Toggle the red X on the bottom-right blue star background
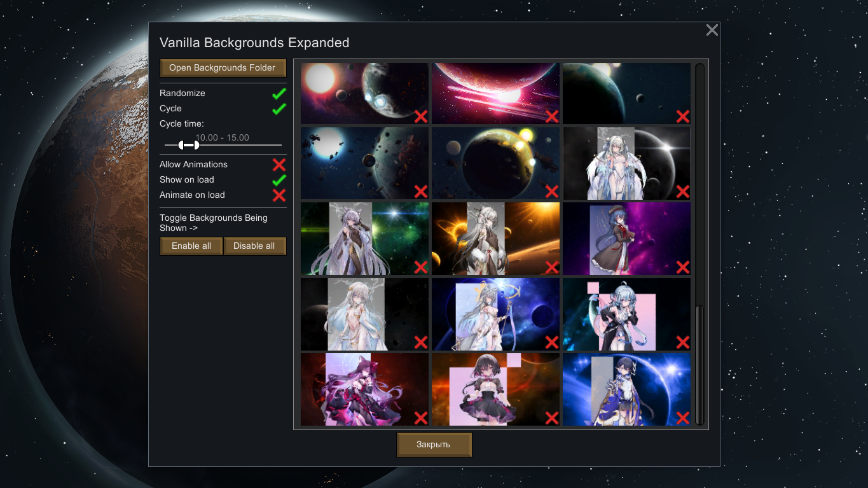Image resolution: width=868 pixels, height=488 pixels. tap(682, 418)
